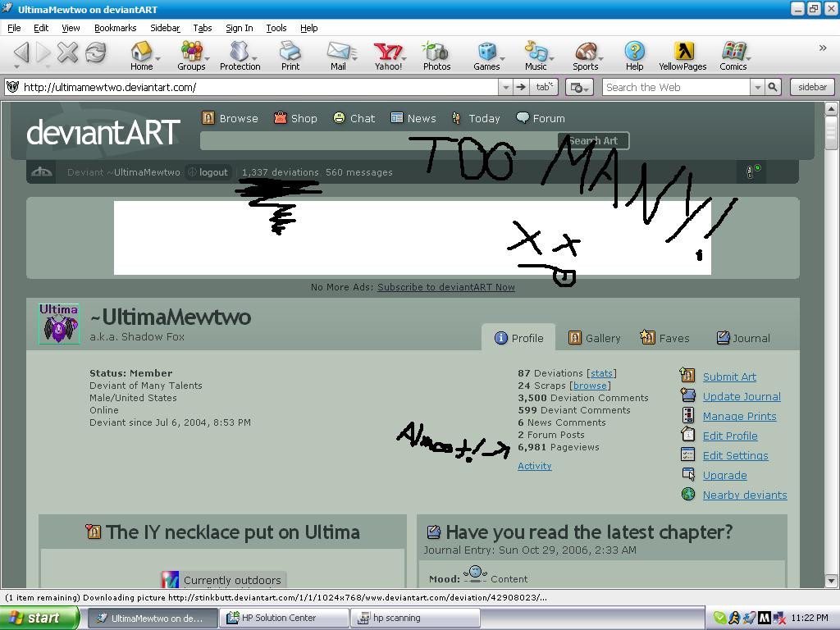Open the Bookmarks menu
The height and width of the screenshot is (630, 840).
pos(115,28)
